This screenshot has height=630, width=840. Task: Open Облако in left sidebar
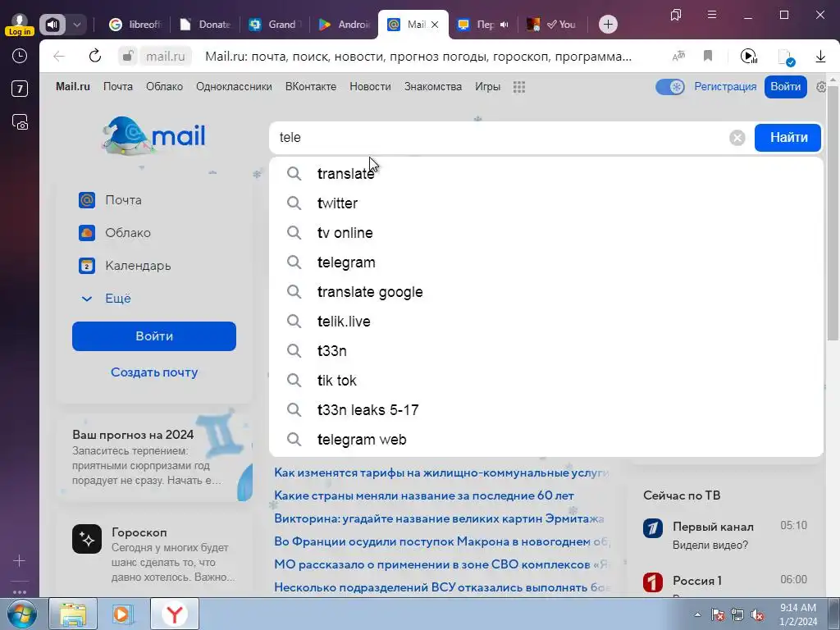pos(115,233)
